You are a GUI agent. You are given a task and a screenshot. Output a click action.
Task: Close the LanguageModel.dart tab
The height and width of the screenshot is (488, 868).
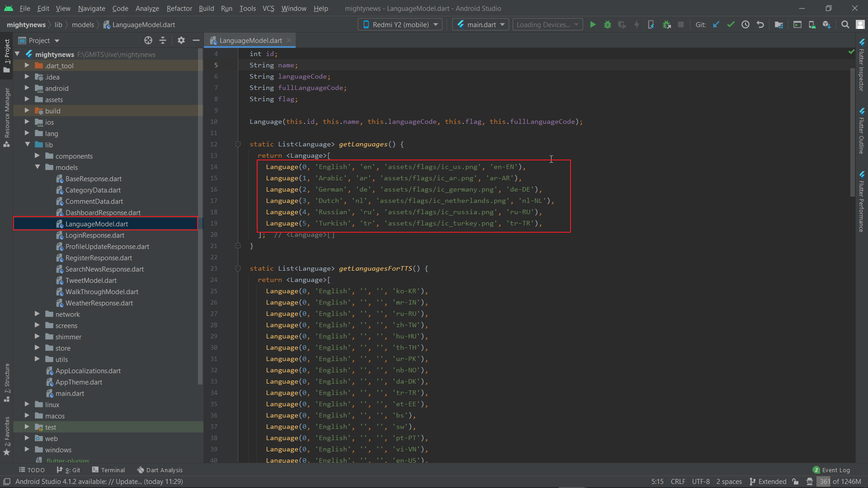(x=289, y=41)
